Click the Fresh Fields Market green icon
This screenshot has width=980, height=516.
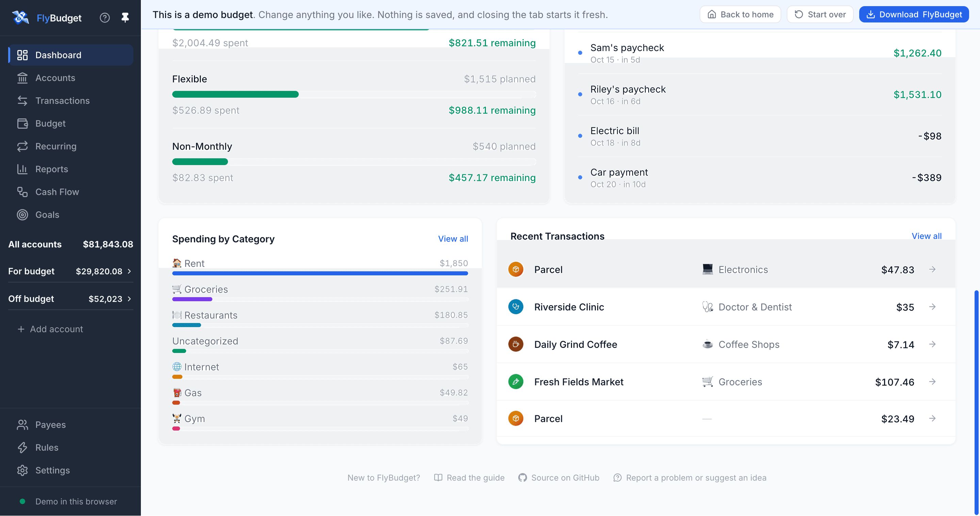[x=516, y=382]
